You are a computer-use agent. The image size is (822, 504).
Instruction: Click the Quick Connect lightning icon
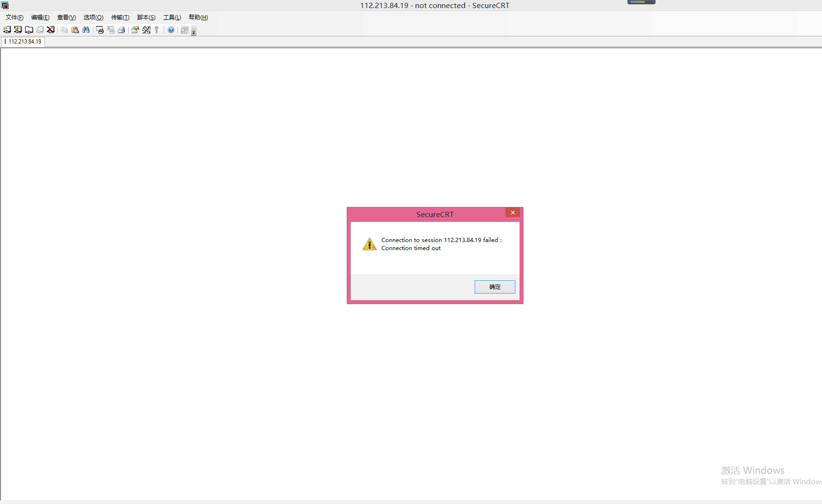pos(18,30)
